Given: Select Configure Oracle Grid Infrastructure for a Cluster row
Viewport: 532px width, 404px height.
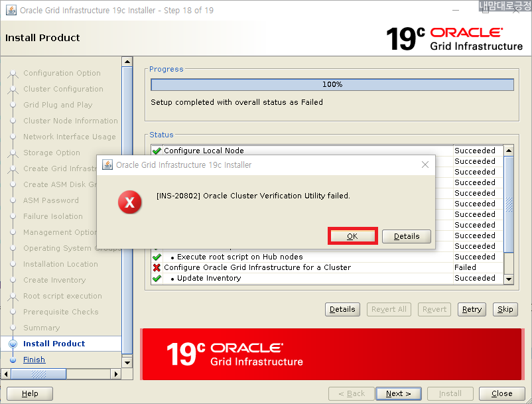Looking at the screenshot, I should 327,267.
